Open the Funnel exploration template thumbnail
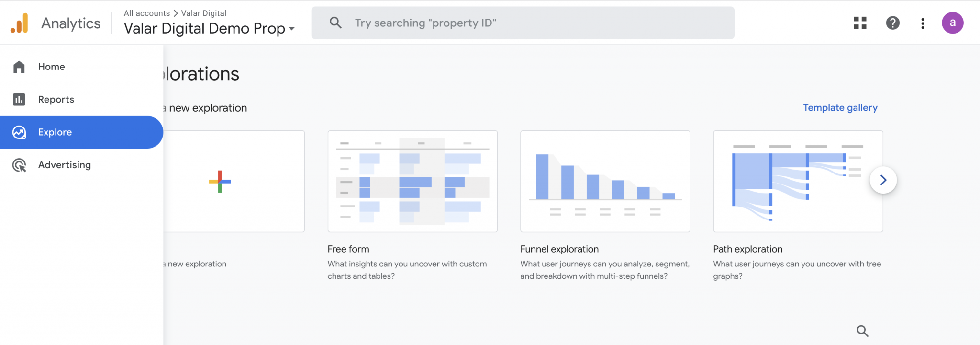Image resolution: width=980 pixels, height=345 pixels. pos(605,182)
